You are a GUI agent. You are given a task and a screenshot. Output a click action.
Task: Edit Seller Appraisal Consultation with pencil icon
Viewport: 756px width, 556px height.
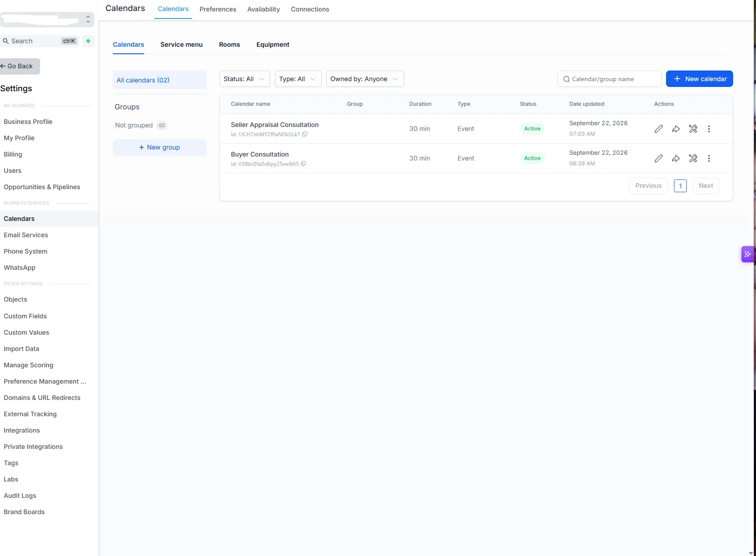tap(659, 129)
